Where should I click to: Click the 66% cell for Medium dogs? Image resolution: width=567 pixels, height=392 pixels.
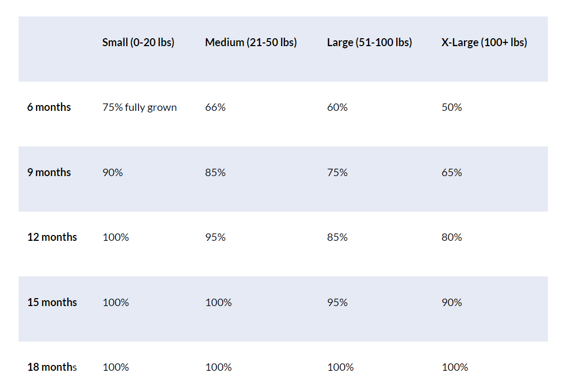click(215, 107)
